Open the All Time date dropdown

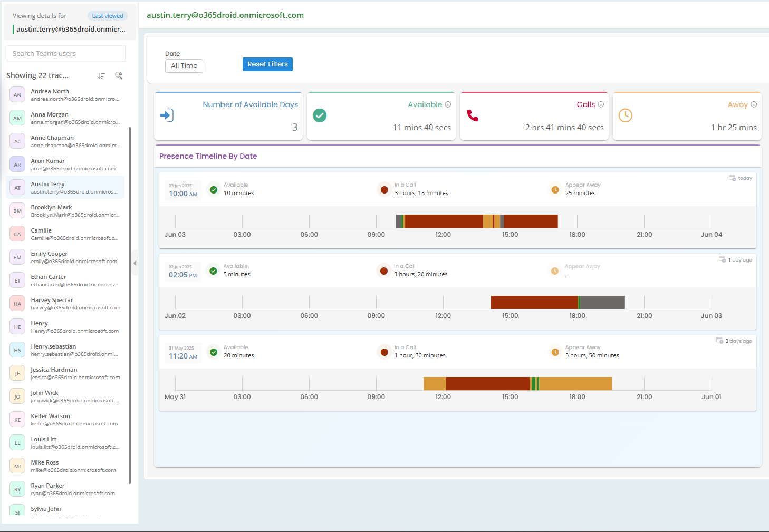click(x=184, y=66)
